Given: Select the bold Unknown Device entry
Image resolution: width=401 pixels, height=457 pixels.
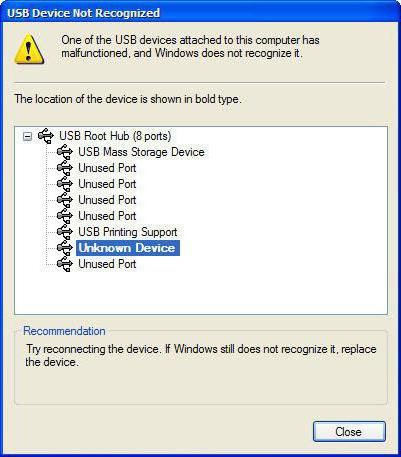Looking at the screenshot, I should click(128, 248).
